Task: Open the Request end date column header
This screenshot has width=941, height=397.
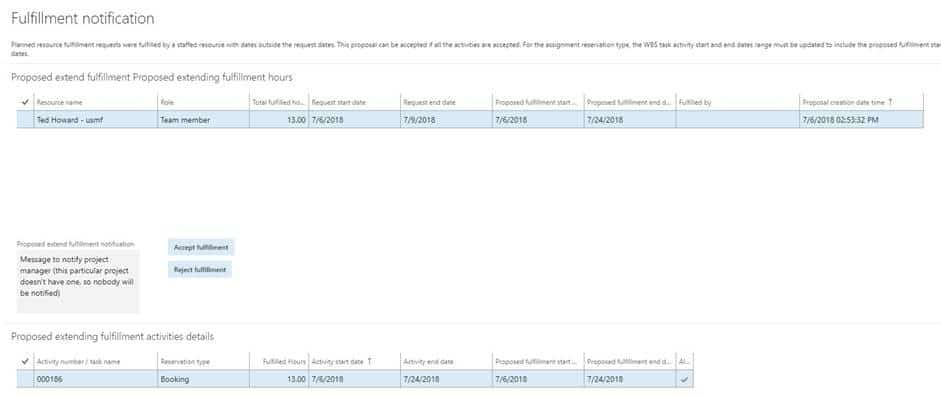Action: coord(446,103)
